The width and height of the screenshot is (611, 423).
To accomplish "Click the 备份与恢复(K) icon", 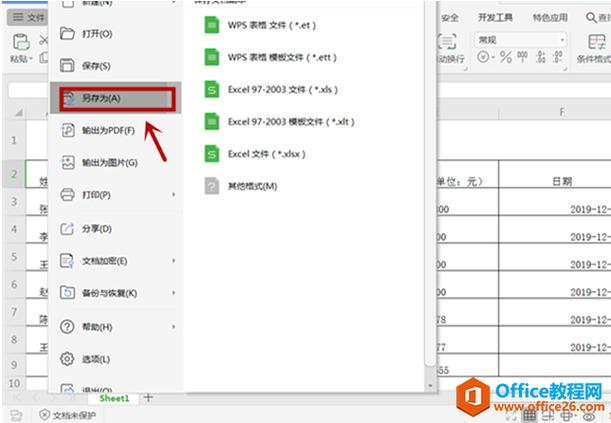I will pos(67,293).
